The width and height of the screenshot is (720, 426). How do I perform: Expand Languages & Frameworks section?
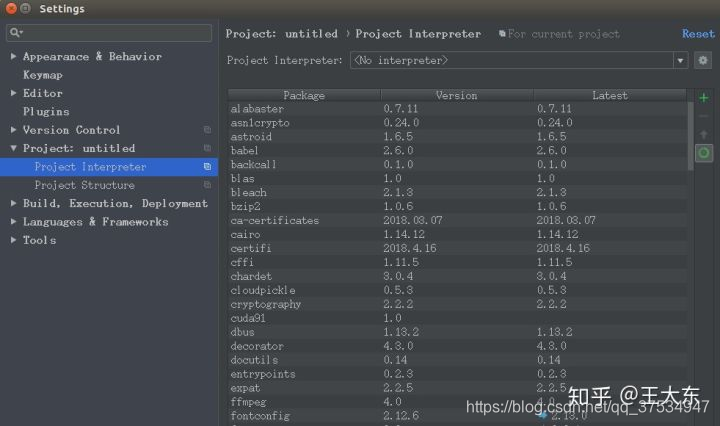point(13,221)
